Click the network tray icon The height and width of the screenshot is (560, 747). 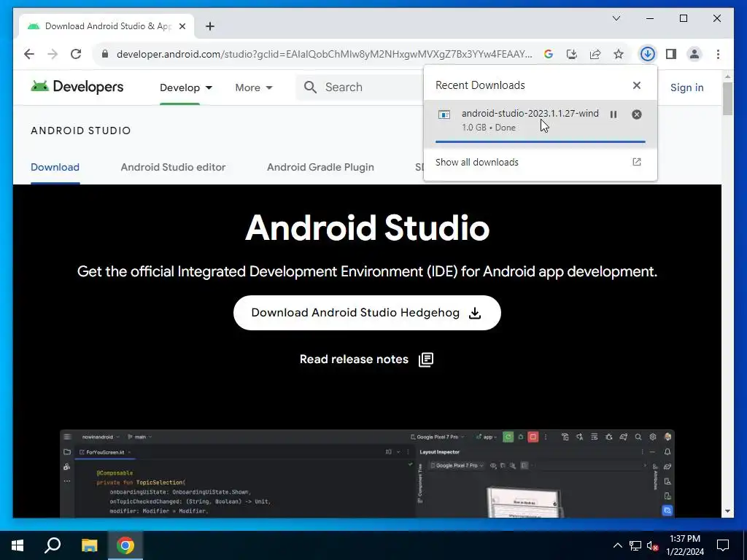click(x=635, y=545)
